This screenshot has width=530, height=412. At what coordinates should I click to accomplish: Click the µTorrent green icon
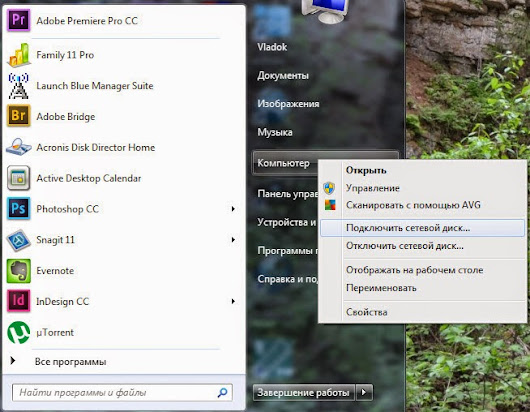tap(19, 332)
